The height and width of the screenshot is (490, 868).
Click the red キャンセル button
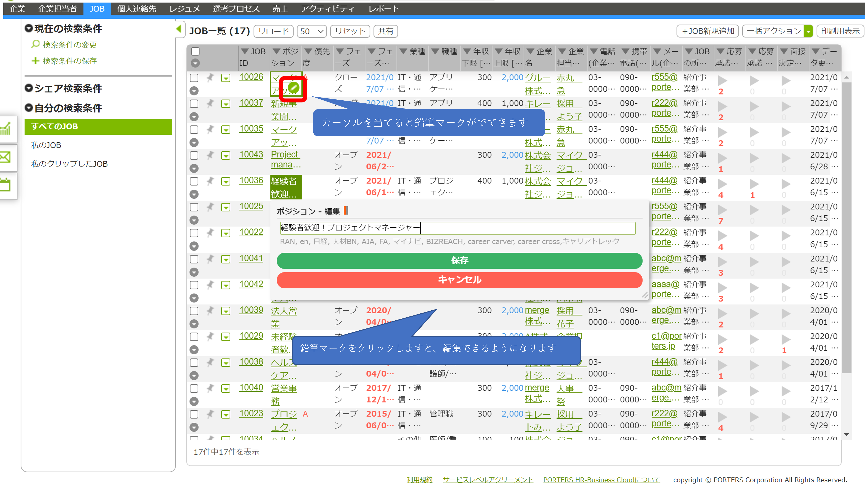tap(459, 280)
